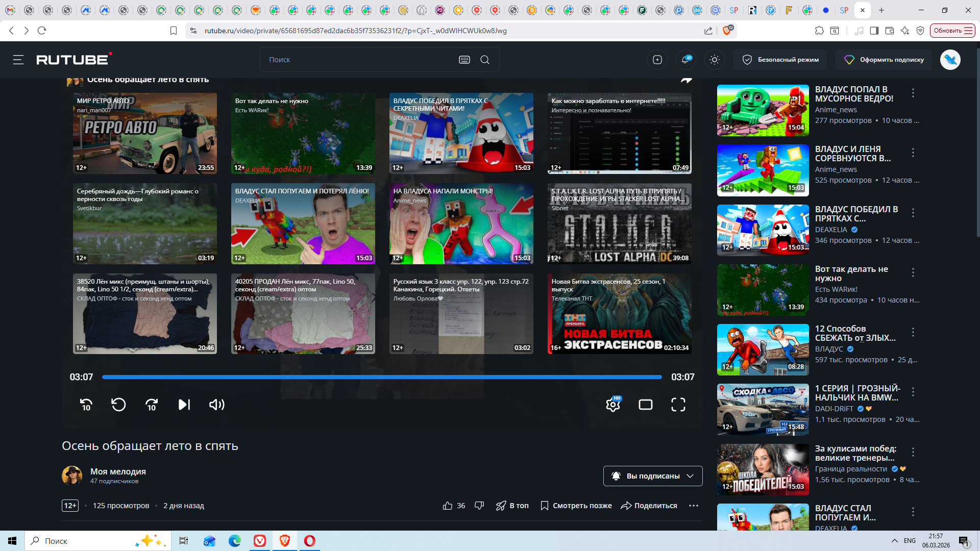Toggle light or dark theme
980x551 pixels.
tap(715, 60)
